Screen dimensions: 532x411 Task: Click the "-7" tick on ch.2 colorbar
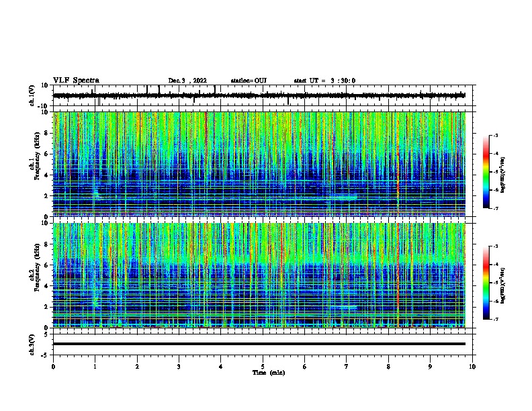[495, 320]
